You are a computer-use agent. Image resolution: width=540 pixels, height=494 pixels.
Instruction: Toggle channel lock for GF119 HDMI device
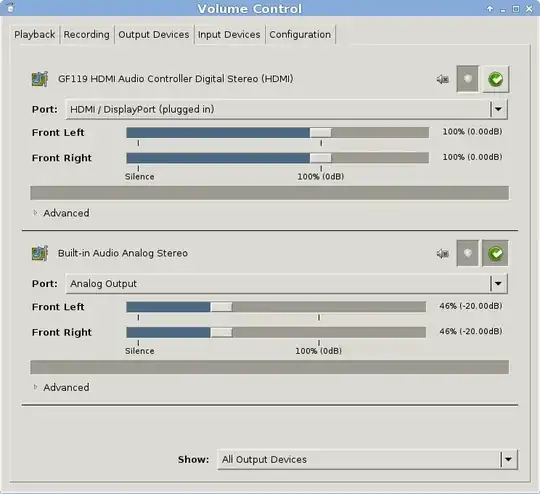click(x=467, y=79)
